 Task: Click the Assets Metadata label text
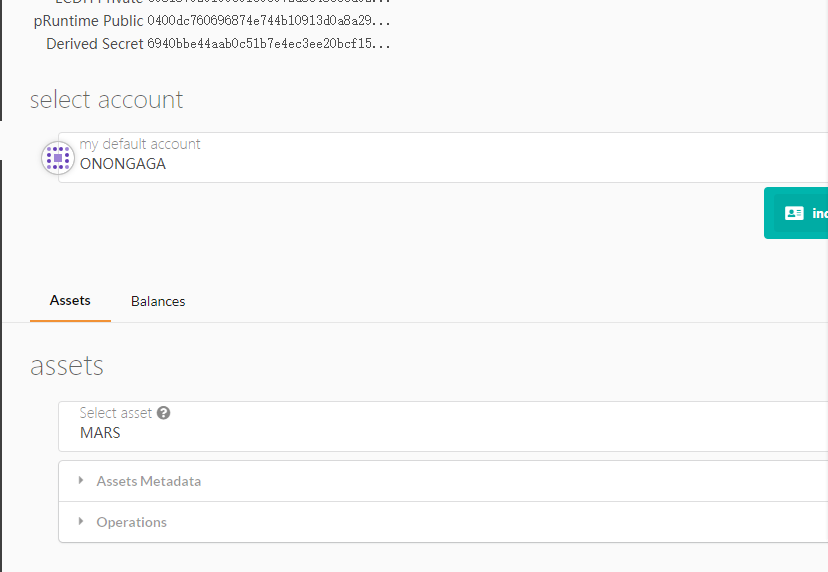coord(148,481)
